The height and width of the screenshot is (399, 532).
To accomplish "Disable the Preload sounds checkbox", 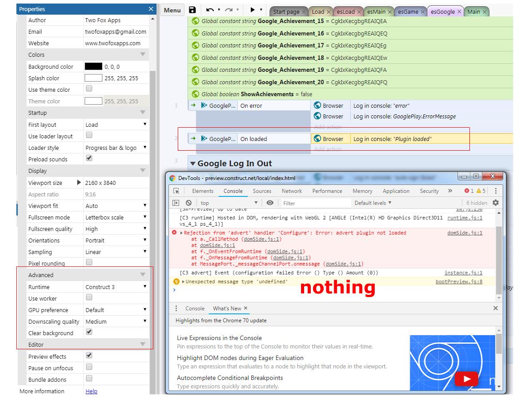I will pyautogui.click(x=89, y=158).
